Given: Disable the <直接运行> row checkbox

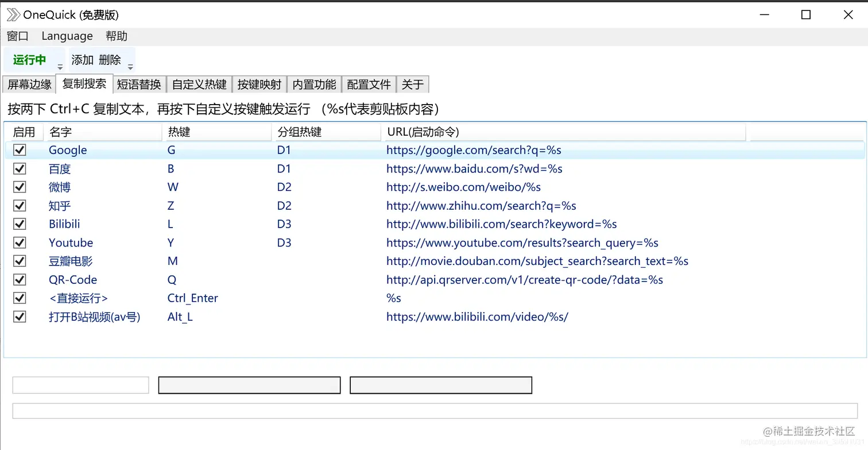Looking at the screenshot, I should (20, 298).
